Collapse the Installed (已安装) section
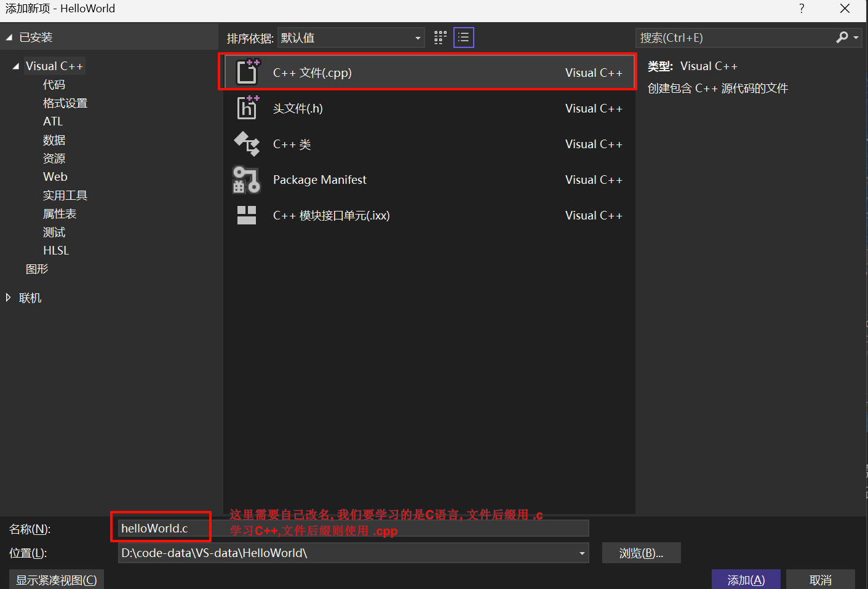The height and width of the screenshot is (589, 868). 9,38
